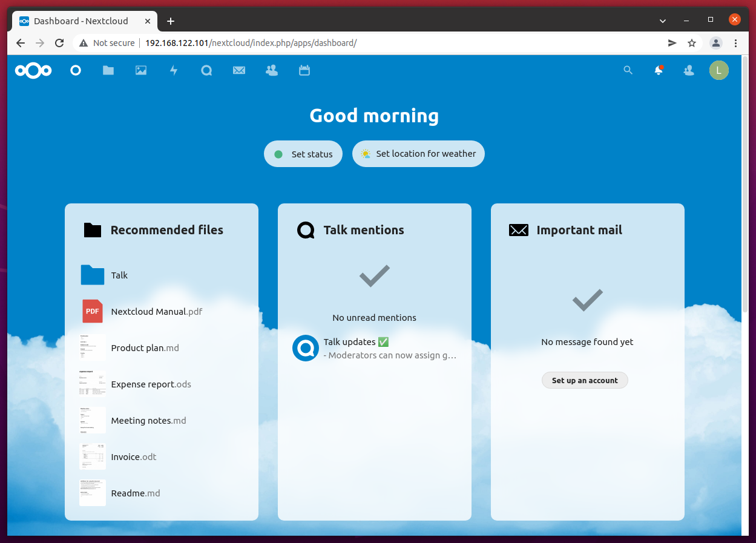The width and height of the screenshot is (756, 543).
Task: Click Set up an account button
Action: (585, 381)
